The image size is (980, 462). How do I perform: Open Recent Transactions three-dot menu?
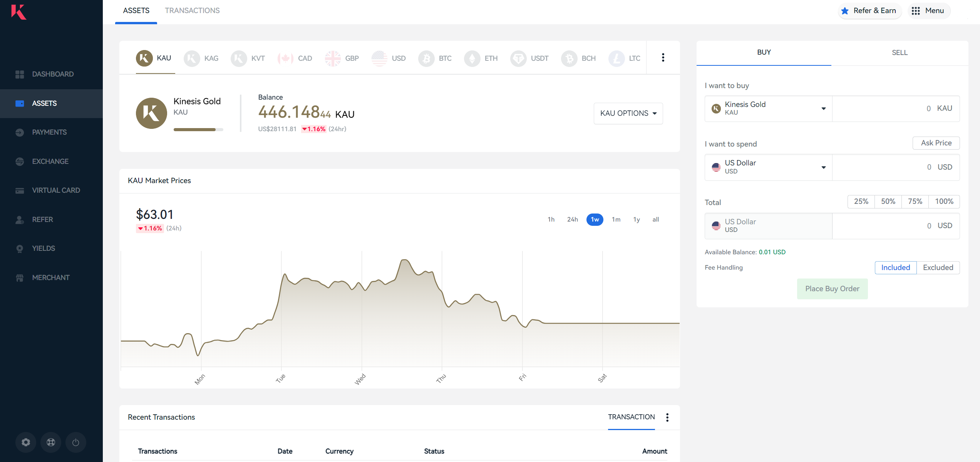(667, 417)
